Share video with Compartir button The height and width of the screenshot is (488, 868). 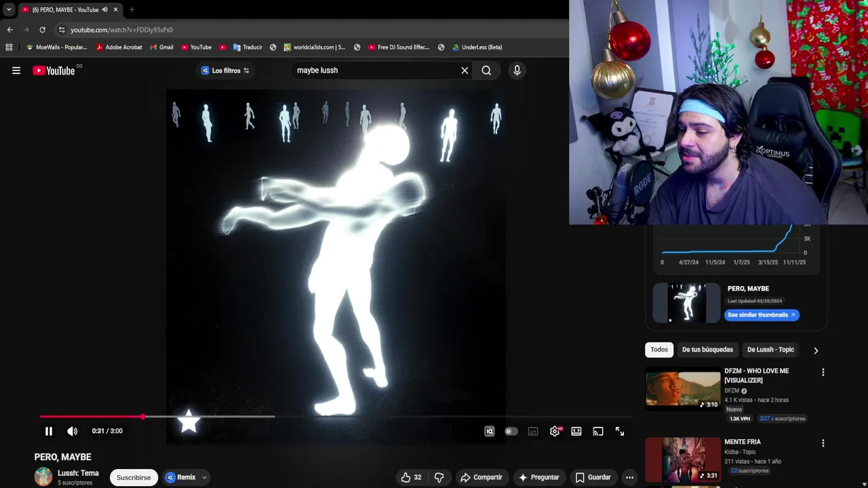coord(481,477)
